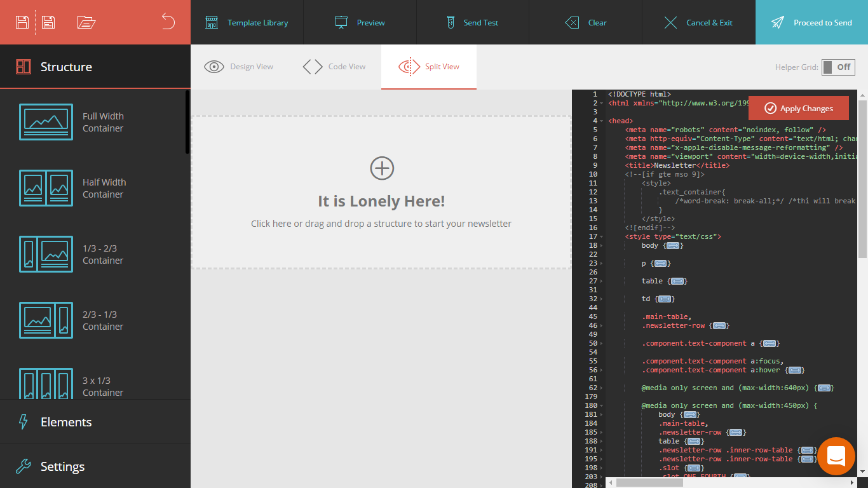Image resolution: width=868 pixels, height=488 pixels.
Task: Click the second floppy disk icon with lines
Action: [48, 22]
